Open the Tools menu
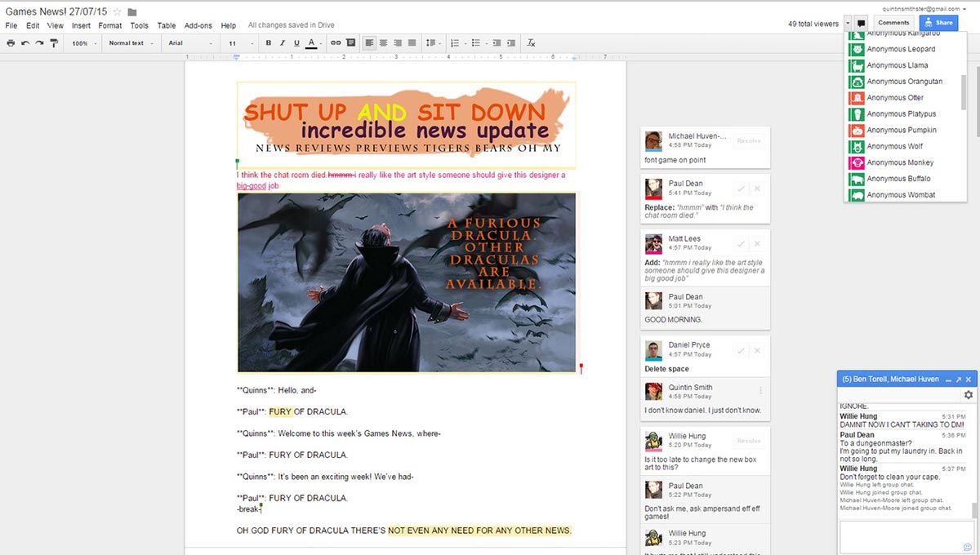The image size is (980, 555). pyautogui.click(x=140, y=26)
